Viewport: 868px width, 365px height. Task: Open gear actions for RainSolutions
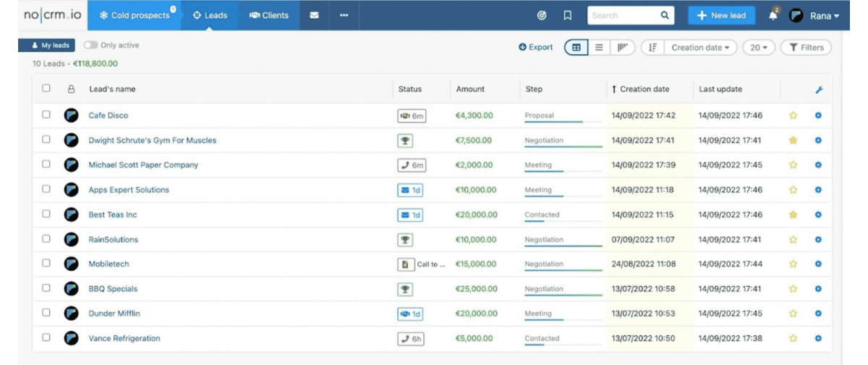click(818, 240)
